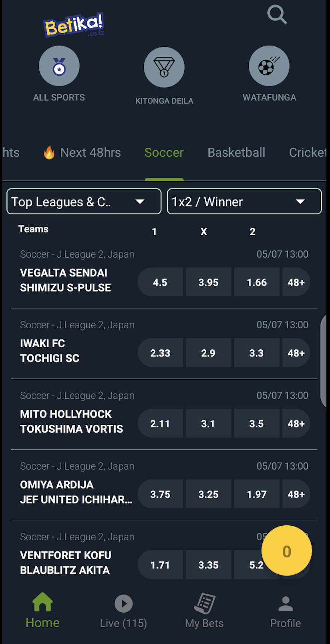Expand 48+ markets for Vegalta Sendai match
Image resolution: width=330 pixels, height=644 pixels.
pos(296,282)
